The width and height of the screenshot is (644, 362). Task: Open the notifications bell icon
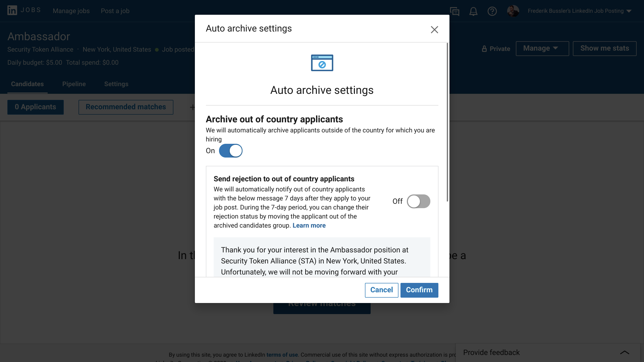473,11
